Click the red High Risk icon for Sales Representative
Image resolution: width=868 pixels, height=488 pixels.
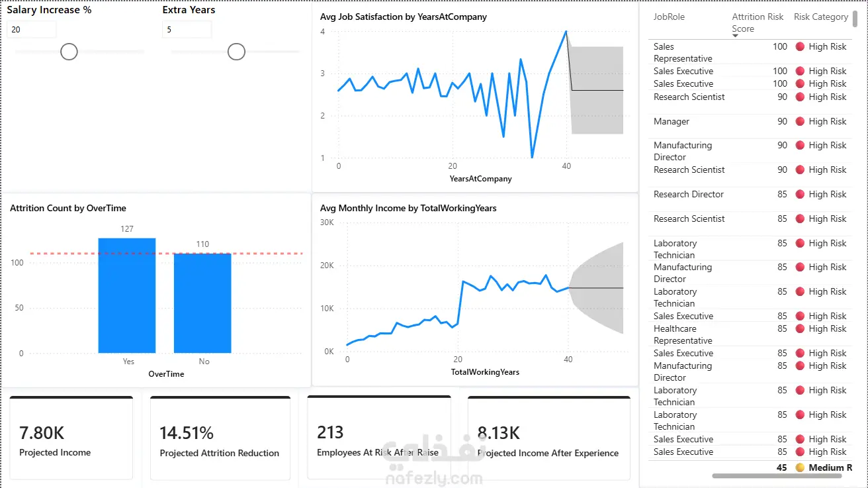pyautogui.click(x=800, y=46)
